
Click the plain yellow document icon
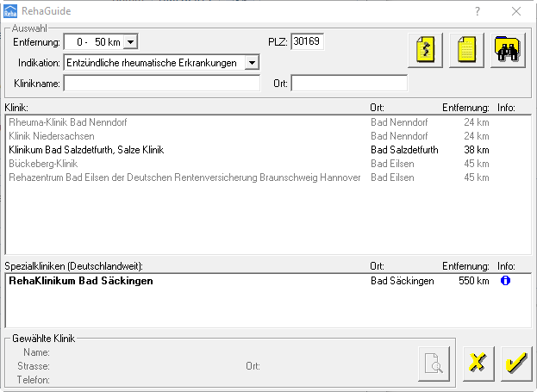466,50
